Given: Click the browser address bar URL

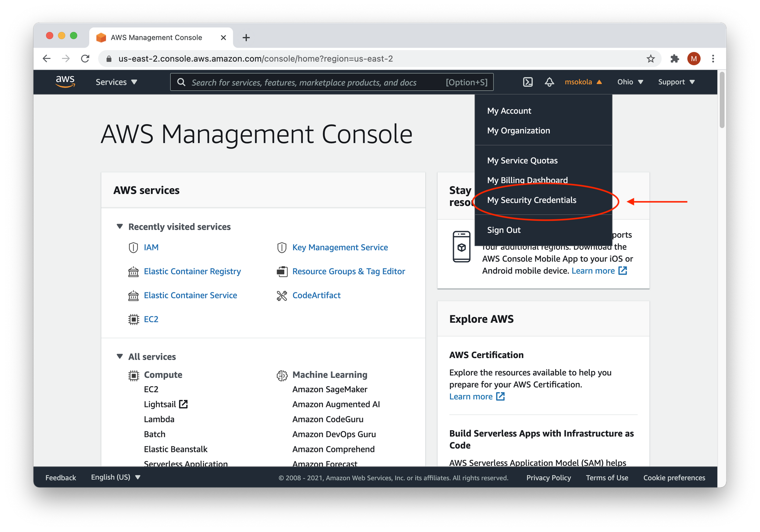Looking at the screenshot, I should (255, 59).
